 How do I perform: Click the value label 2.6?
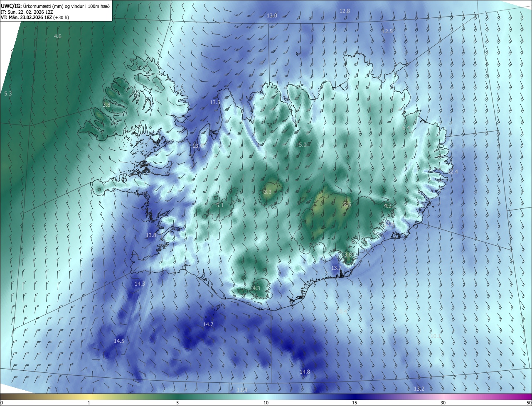[x=347, y=205]
